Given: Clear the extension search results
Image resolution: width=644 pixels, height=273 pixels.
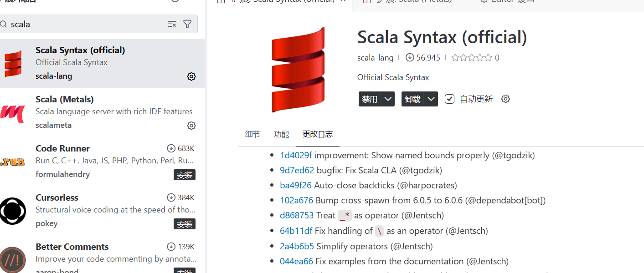Looking at the screenshot, I should [172, 24].
